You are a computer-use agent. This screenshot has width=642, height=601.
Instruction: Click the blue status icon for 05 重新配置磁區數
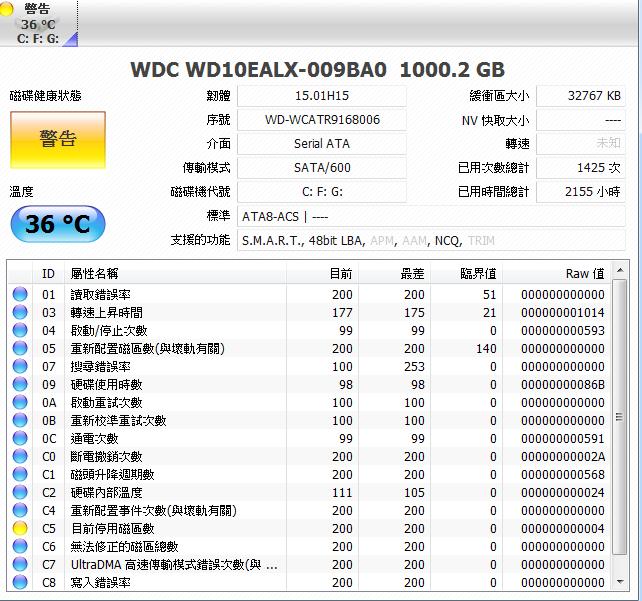[20, 348]
